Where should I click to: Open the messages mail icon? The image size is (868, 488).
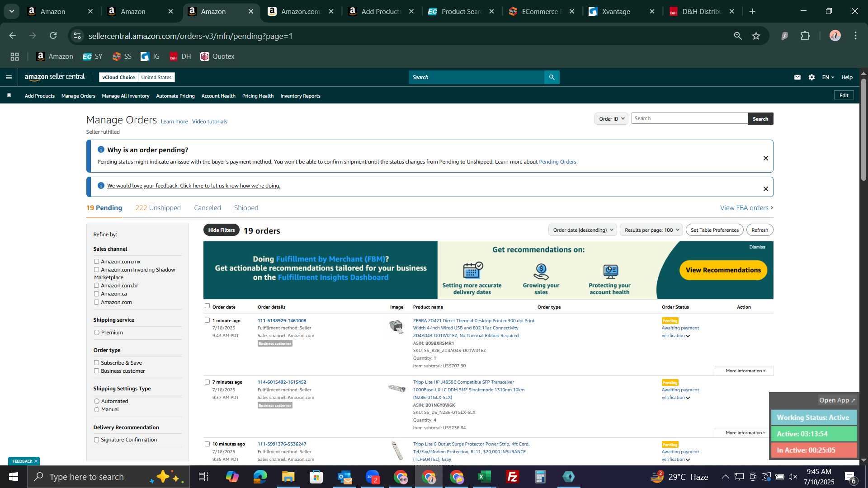click(x=797, y=77)
